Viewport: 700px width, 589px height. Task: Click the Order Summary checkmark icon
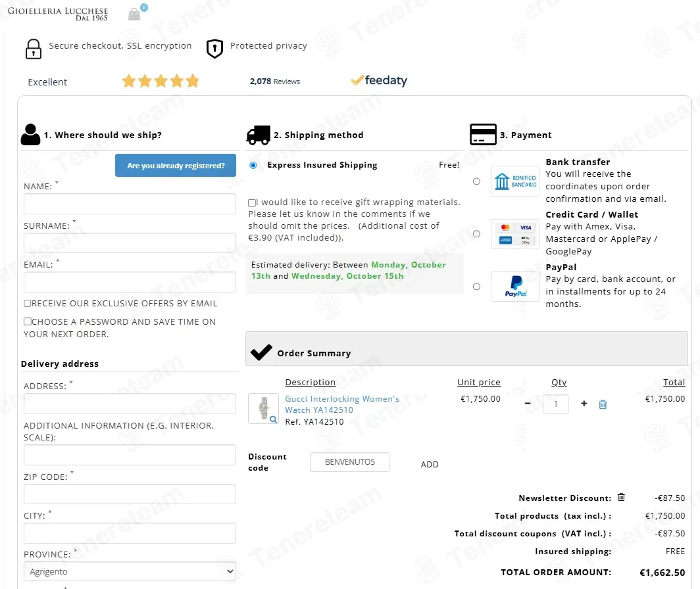[x=261, y=352]
